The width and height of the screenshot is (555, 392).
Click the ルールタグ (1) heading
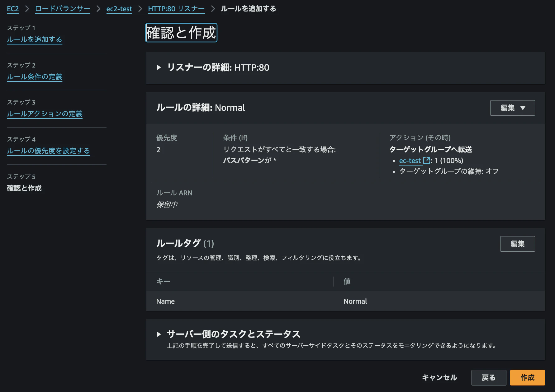[x=185, y=243]
